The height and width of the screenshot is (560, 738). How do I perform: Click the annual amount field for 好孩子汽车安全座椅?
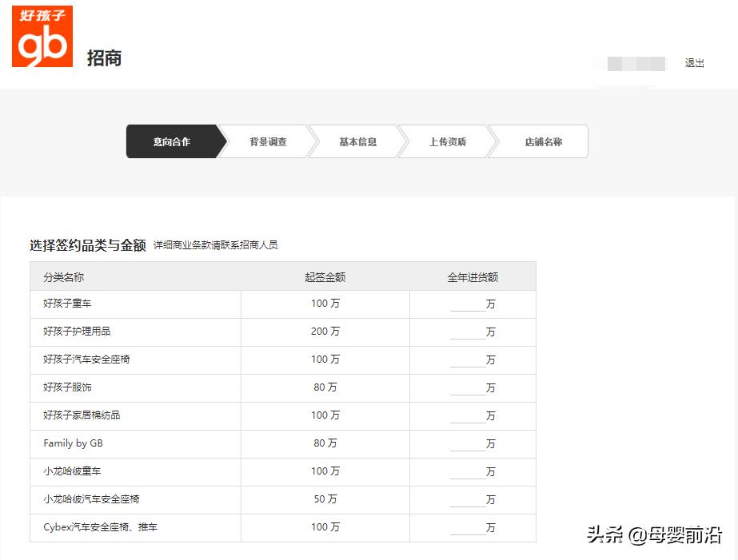pyautogui.click(x=468, y=360)
